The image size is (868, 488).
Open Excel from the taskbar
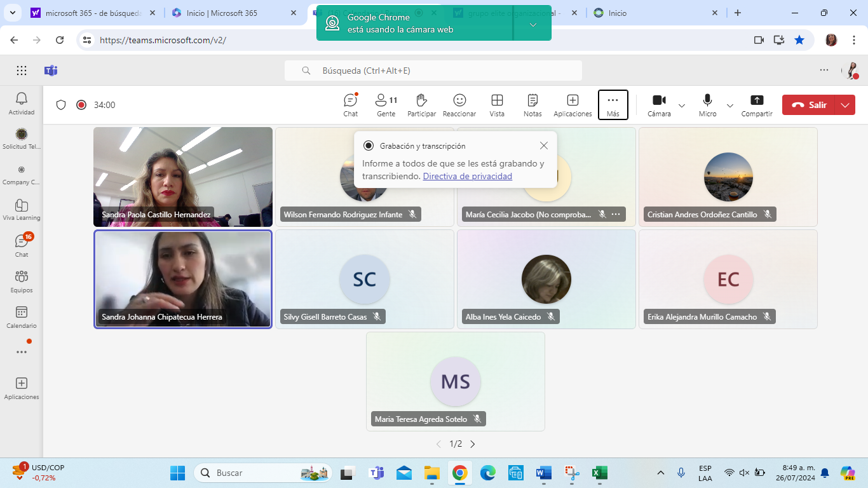pos(599,473)
